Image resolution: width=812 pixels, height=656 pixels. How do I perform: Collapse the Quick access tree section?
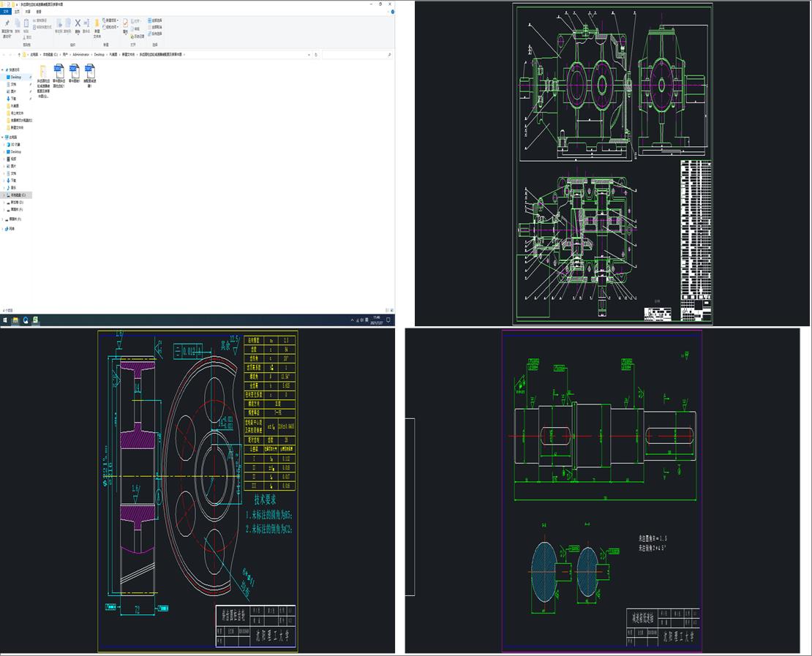[3, 70]
